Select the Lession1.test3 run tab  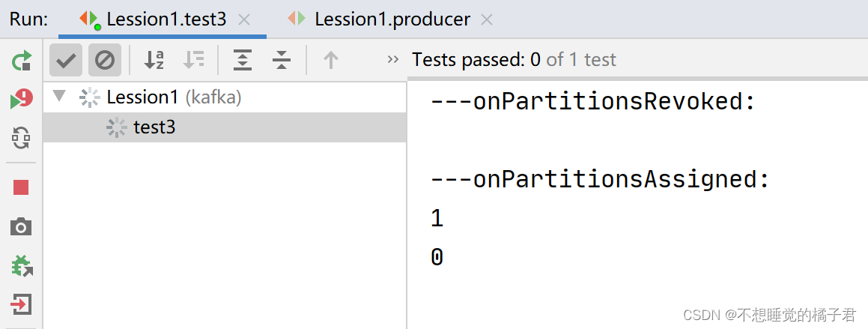click(x=166, y=19)
